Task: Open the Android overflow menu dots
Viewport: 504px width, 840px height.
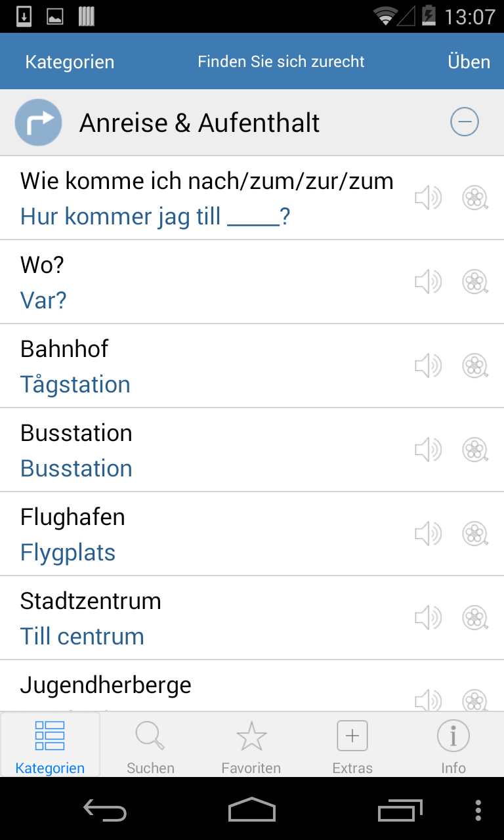Action: pos(478,810)
